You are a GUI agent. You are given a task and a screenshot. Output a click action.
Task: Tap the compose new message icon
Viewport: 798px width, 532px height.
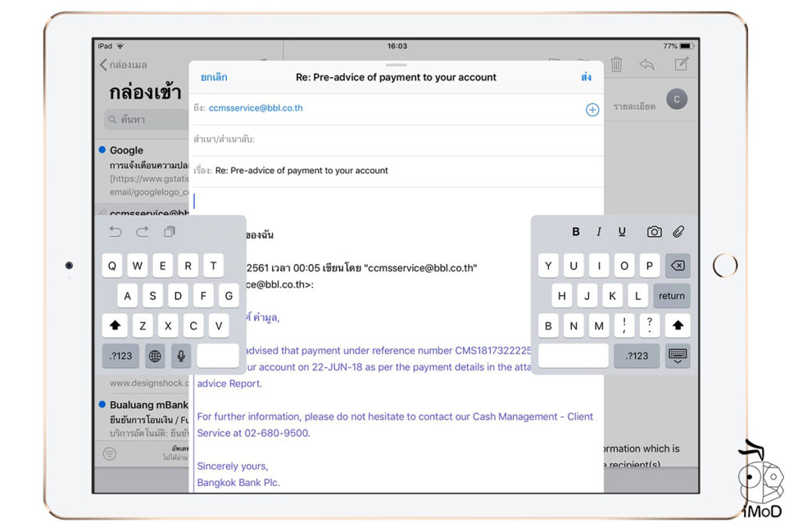click(682, 65)
